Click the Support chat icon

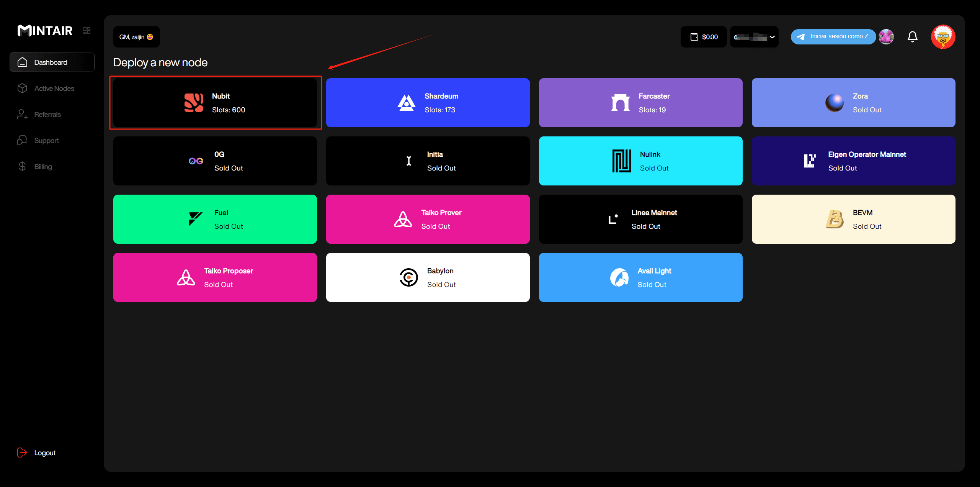point(22,140)
